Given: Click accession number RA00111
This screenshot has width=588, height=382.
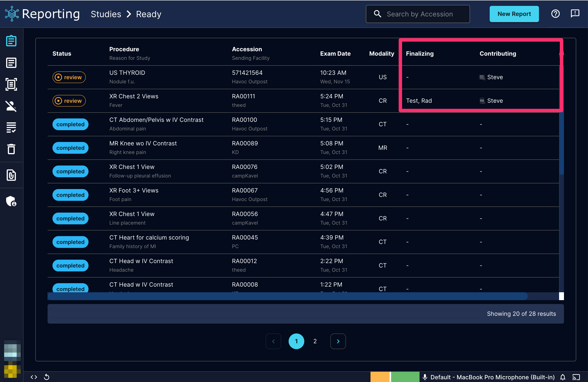Looking at the screenshot, I should coord(243,96).
